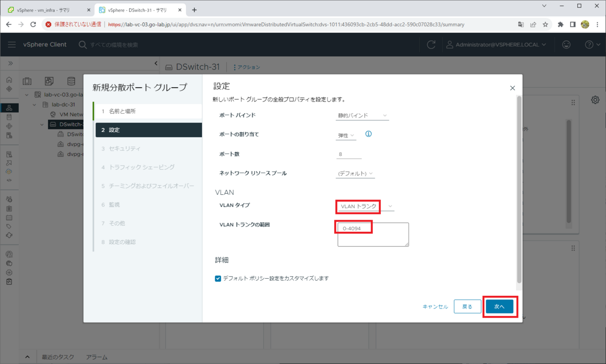This screenshot has height=364, width=606.
Task: Toggle the customize default policies checkbox
Action: [x=218, y=278]
